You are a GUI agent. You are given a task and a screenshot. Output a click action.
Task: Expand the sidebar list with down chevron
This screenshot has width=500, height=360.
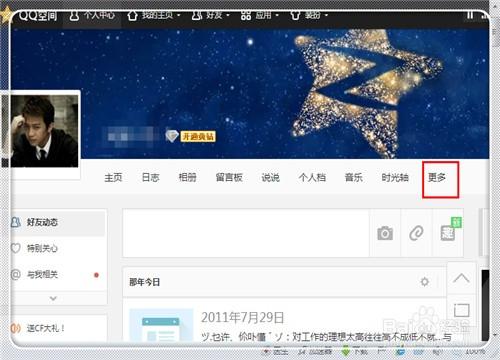pyautogui.click(x=53, y=298)
